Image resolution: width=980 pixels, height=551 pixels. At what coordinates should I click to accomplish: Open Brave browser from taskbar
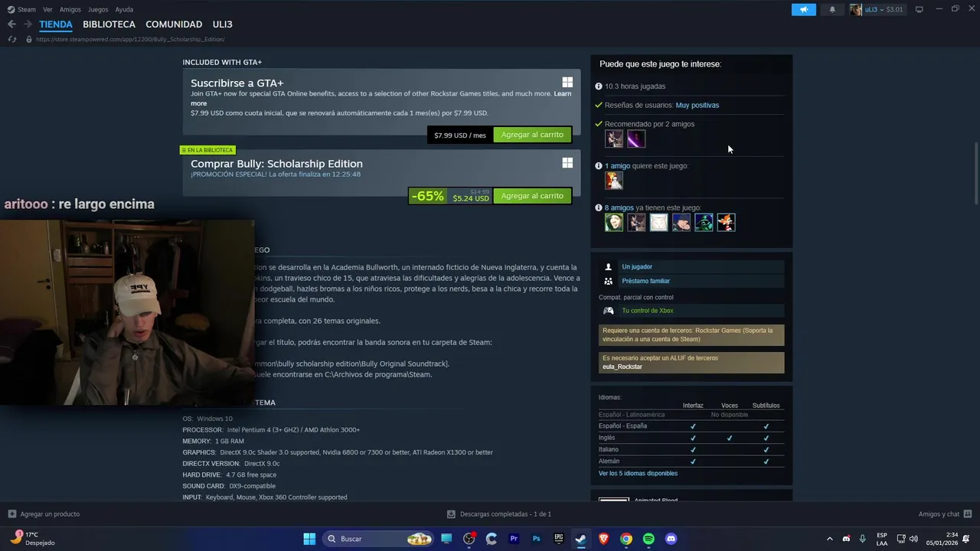(x=603, y=539)
